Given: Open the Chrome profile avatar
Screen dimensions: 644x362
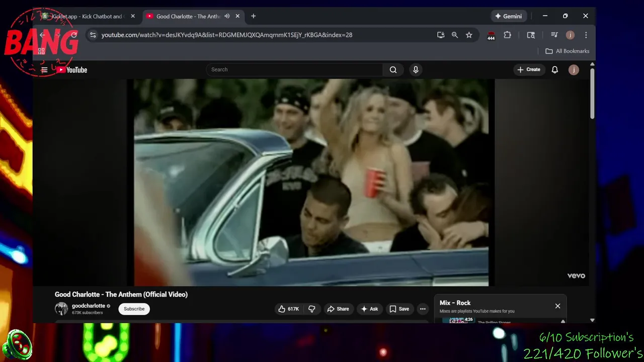Looking at the screenshot, I should 570,35.
